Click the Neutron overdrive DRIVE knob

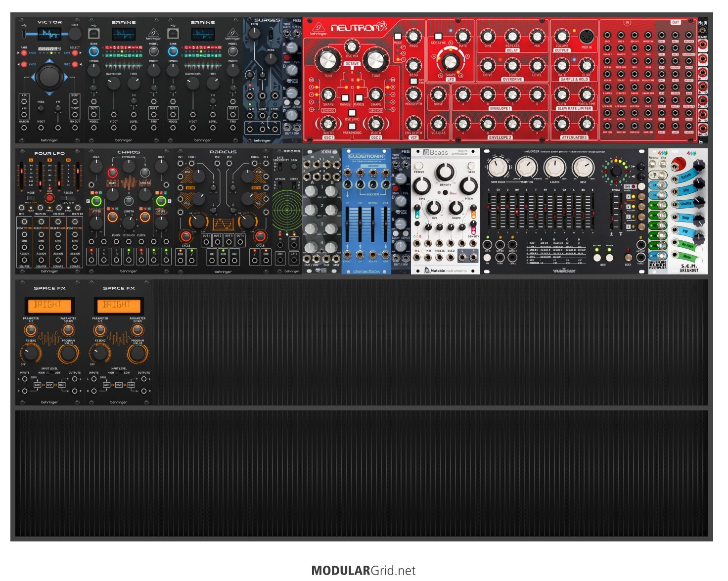[x=488, y=65]
